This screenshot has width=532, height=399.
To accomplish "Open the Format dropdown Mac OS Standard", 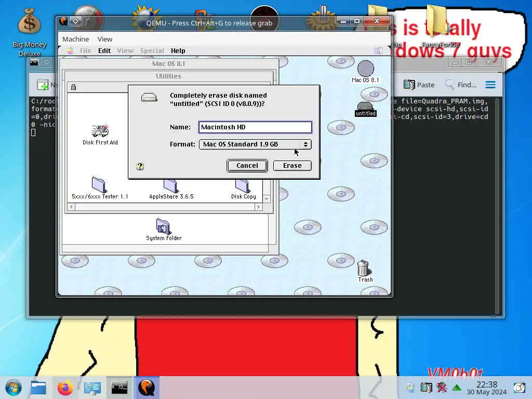I will tap(255, 144).
